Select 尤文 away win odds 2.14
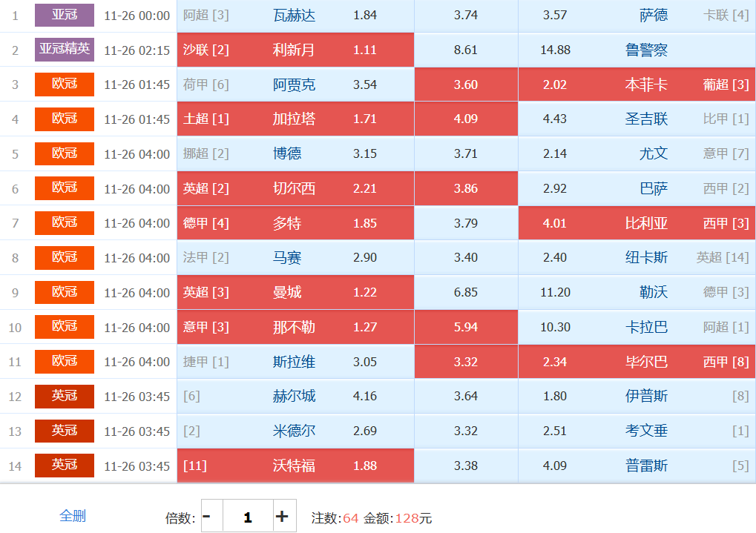This screenshot has width=756, height=533. [636, 153]
